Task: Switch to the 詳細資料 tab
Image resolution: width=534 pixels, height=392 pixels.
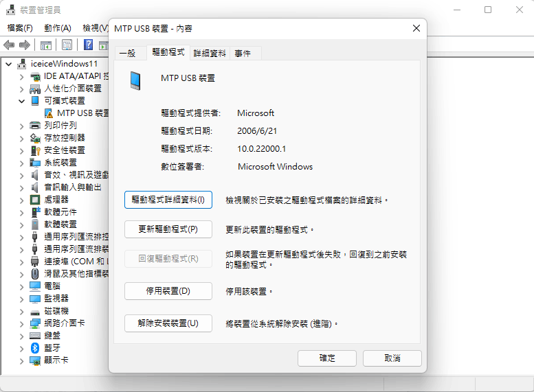Action: (210, 54)
